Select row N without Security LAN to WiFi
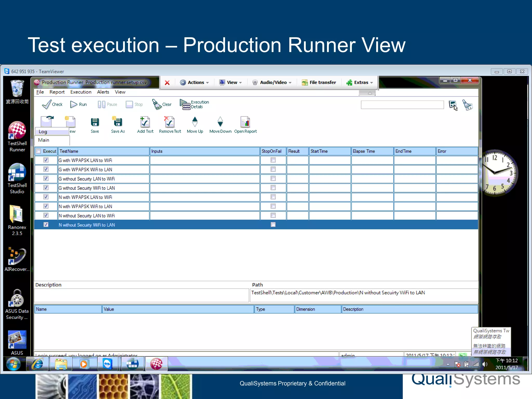 [256, 216]
